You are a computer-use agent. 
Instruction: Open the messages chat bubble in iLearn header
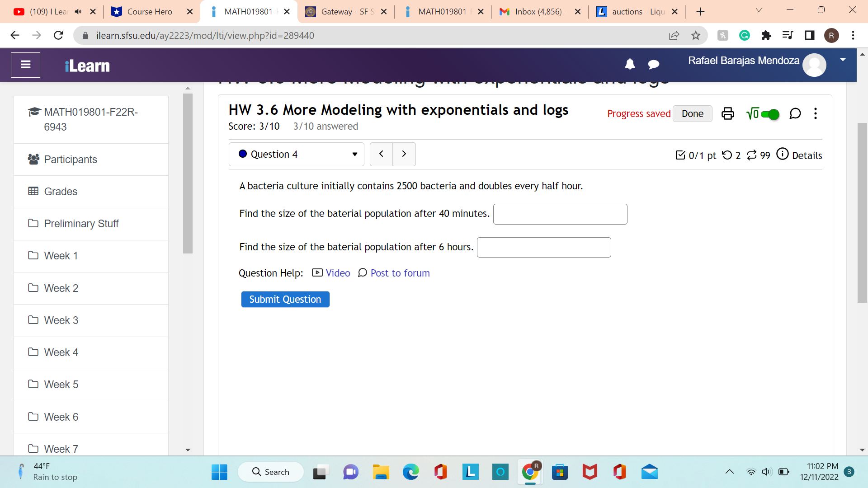[653, 65]
